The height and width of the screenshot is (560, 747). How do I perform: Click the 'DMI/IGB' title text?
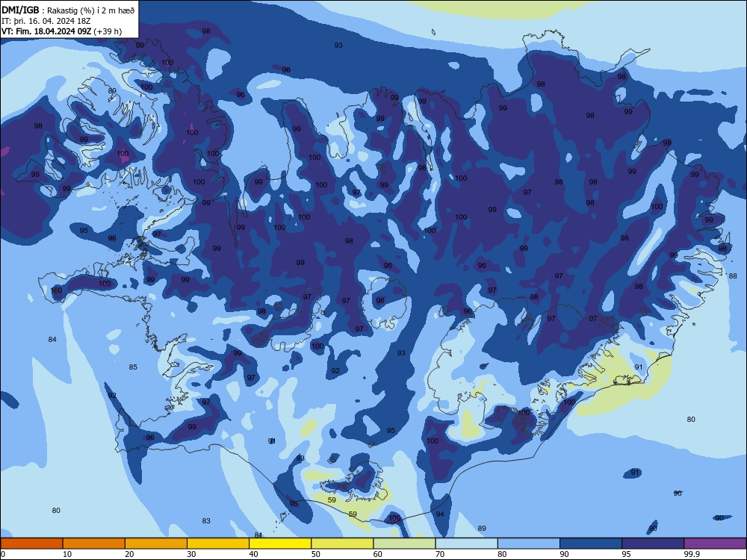(x=20, y=10)
